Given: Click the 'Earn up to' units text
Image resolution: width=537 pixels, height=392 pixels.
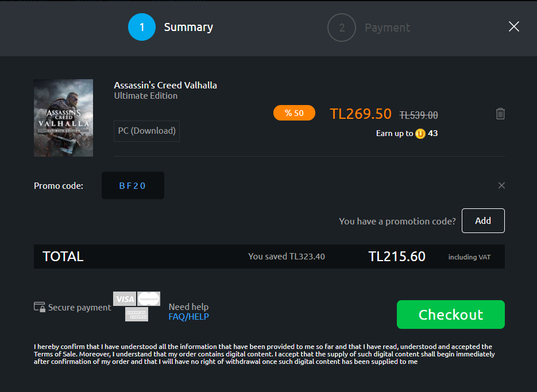Looking at the screenshot, I should 395,134.
